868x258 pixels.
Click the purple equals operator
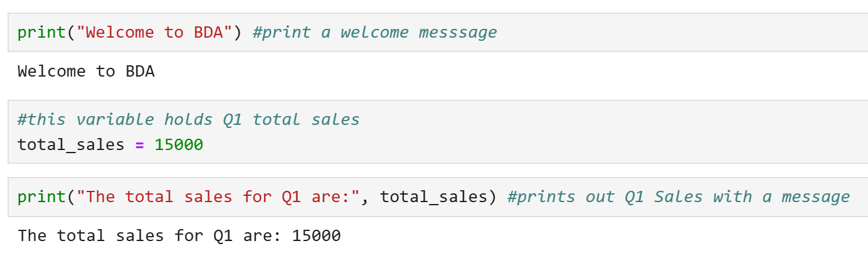click(x=140, y=146)
